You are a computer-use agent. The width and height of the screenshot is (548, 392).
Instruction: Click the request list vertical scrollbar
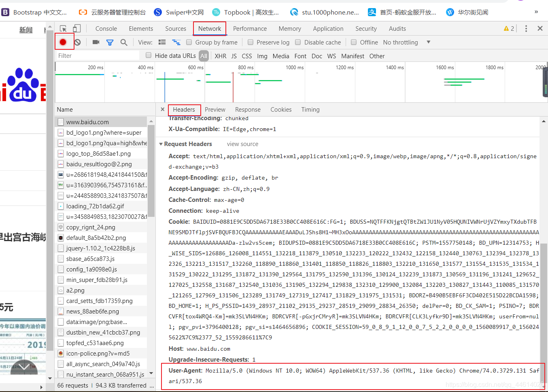[151, 171]
